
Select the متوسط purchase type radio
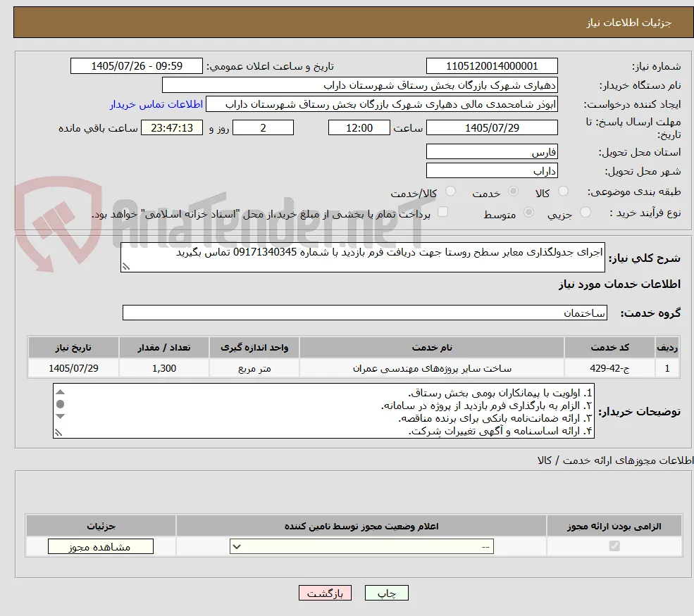tap(528, 213)
